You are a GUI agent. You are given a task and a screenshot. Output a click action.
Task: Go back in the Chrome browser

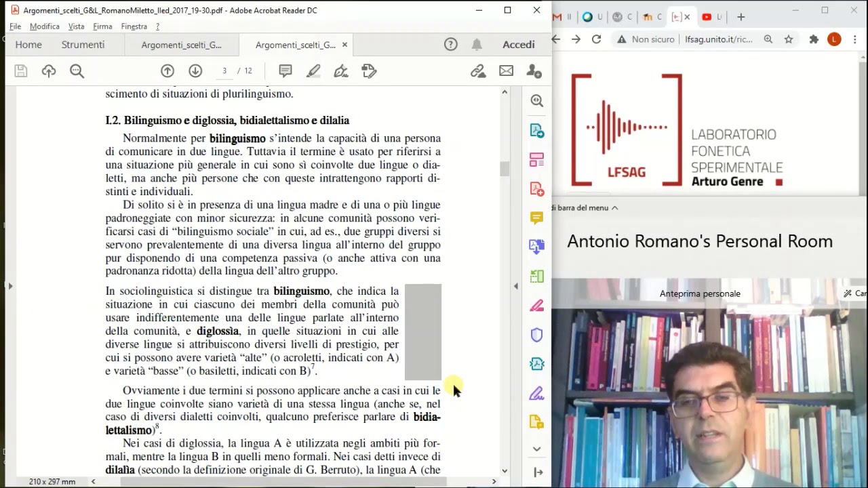pos(556,39)
